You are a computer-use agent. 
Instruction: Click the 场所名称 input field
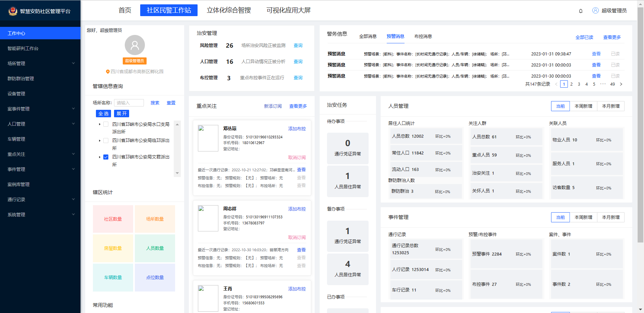(x=129, y=103)
